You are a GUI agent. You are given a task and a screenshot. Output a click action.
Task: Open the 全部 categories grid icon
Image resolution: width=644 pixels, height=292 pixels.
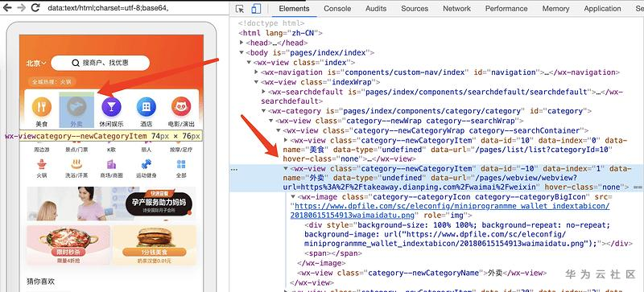point(181,164)
